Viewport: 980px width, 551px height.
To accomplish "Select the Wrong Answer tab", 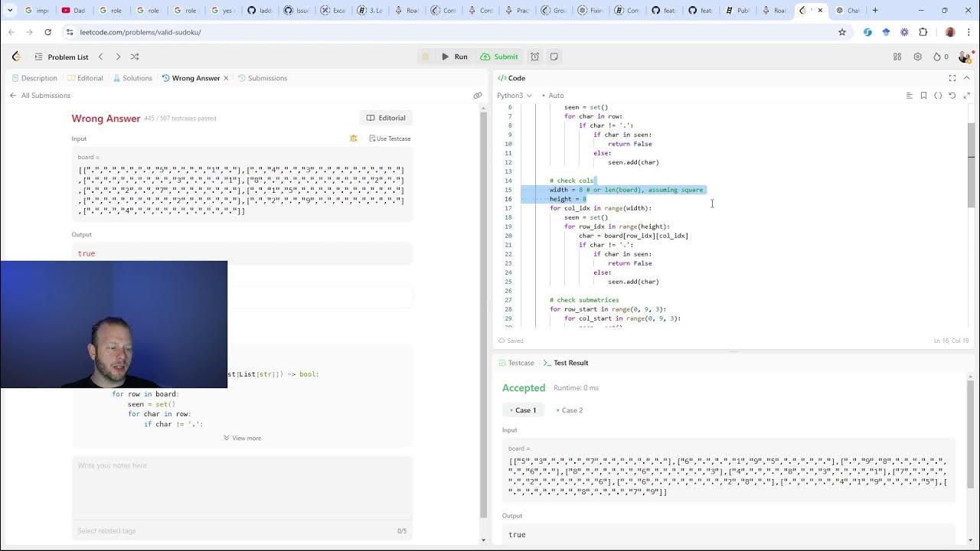I will [x=191, y=78].
